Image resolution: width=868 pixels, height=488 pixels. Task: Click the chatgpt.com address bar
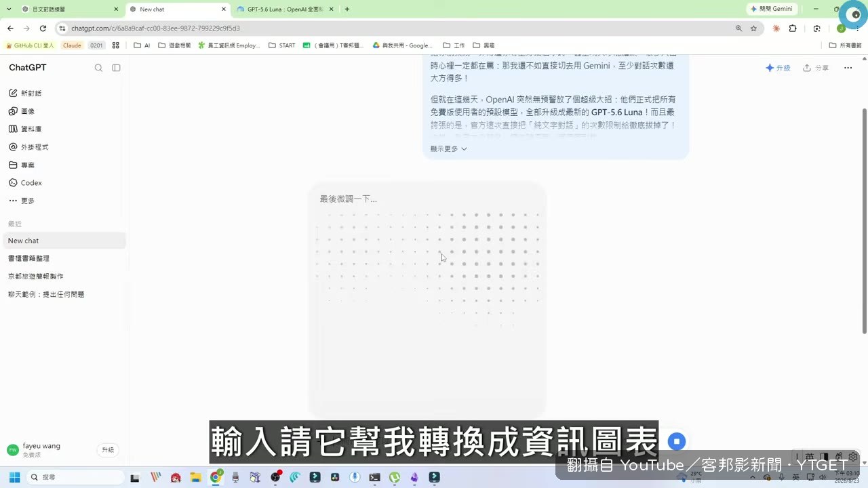(x=393, y=28)
